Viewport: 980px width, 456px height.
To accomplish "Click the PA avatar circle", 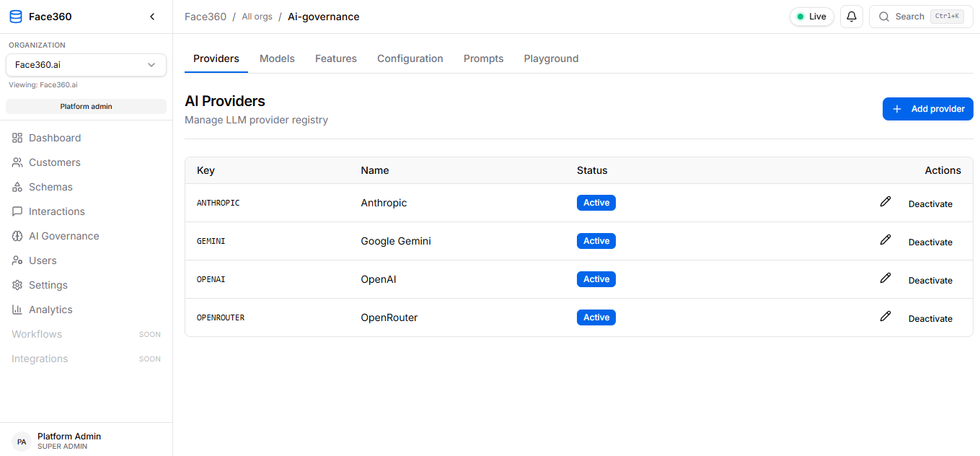I will point(22,442).
